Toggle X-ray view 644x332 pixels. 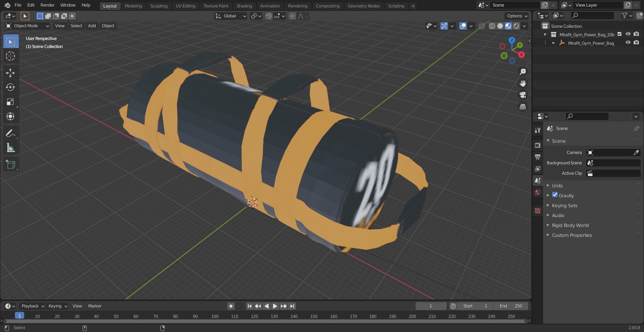coord(481,26)
